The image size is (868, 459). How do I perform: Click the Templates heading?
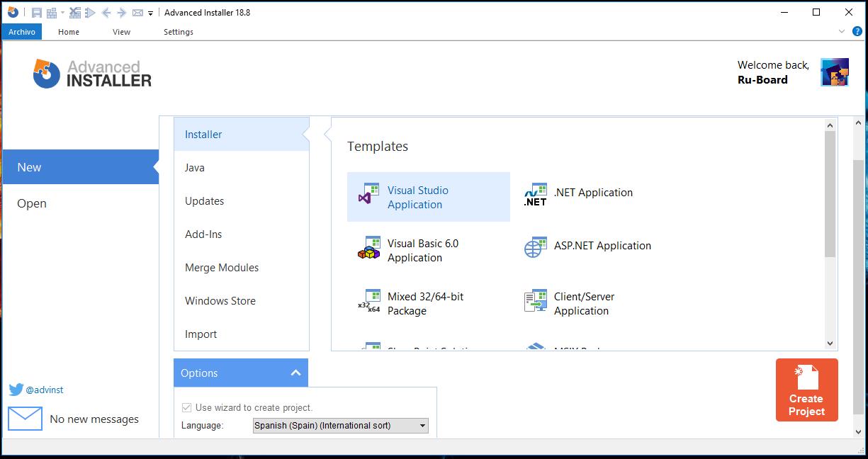pos(378,147)
